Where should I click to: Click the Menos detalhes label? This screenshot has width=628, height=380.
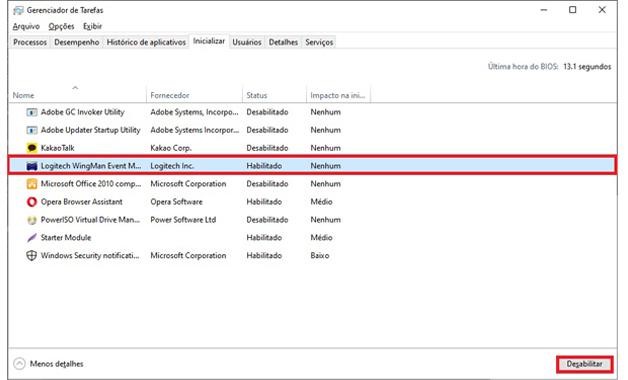[x=56, y=364]
